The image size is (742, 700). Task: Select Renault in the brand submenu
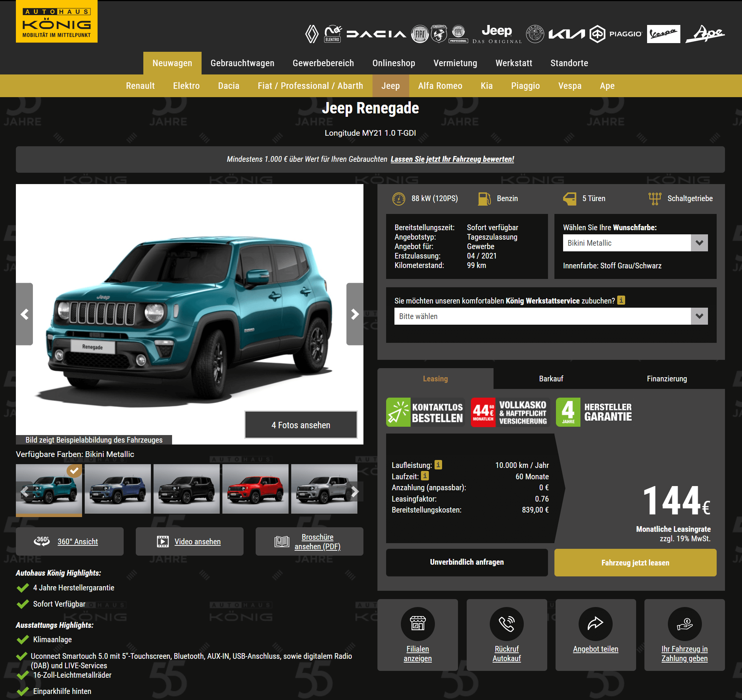coord(140,86)
